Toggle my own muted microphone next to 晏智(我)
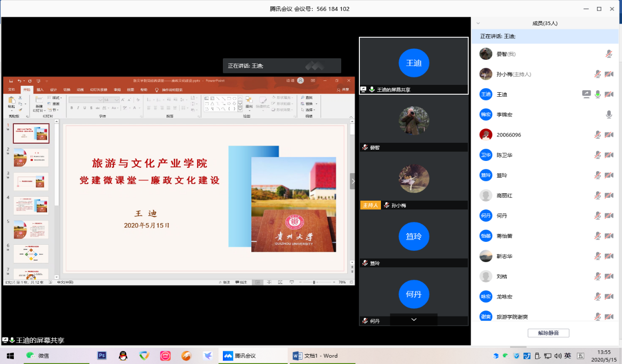 click(x=609, y=54)
